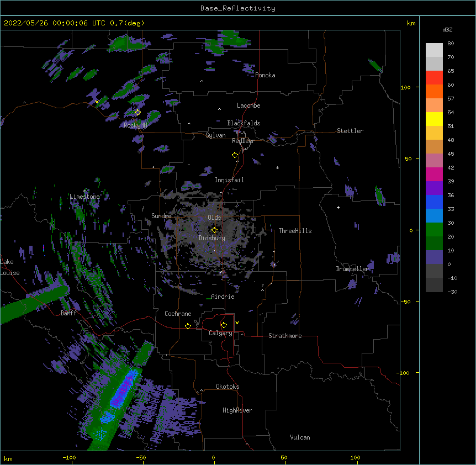Click the Cochrane town label

[178, 314]
